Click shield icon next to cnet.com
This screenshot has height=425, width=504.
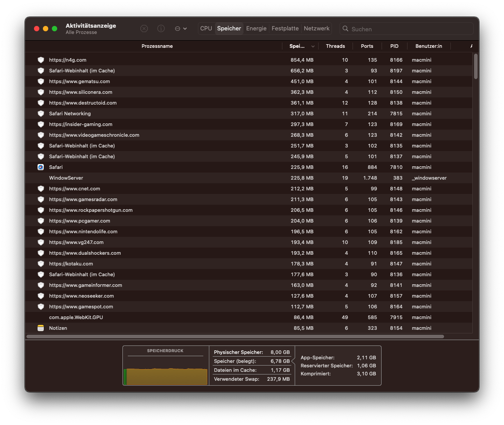point(41,189)
